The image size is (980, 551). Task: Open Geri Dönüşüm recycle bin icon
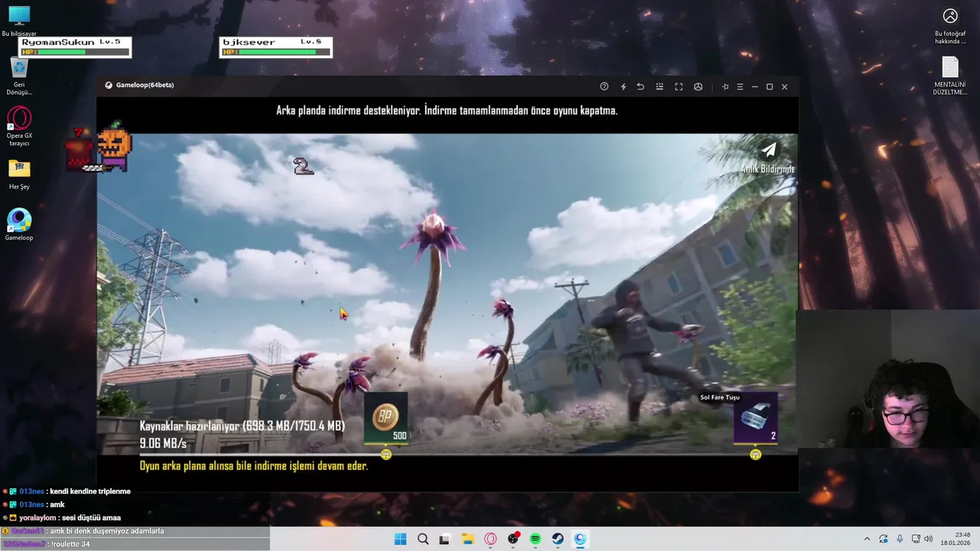pos(19,76)
